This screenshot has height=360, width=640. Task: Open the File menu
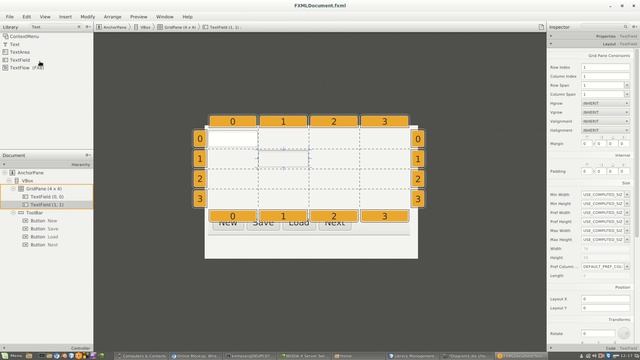[9, 17]
